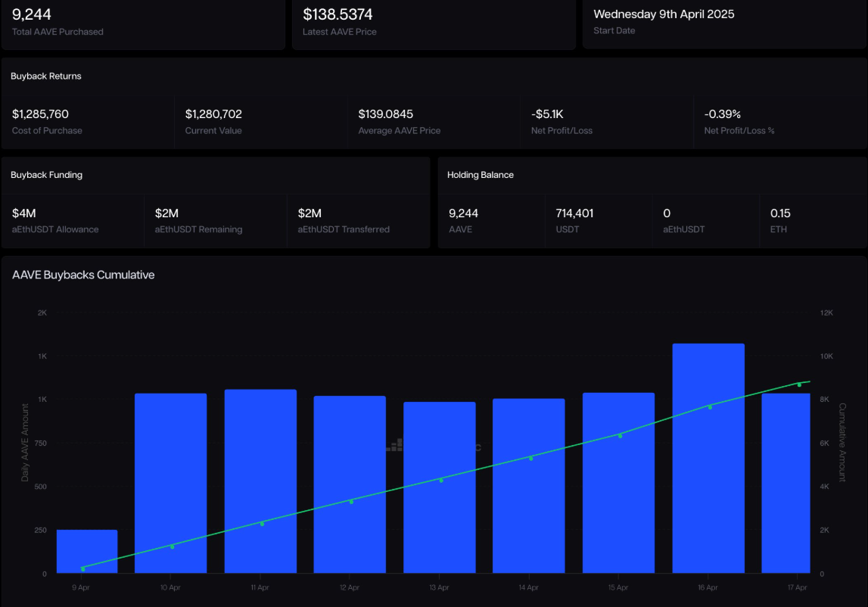The image size is (868, 607).
Task: Click the Buyback Funding section header
Action: (47, 175)
